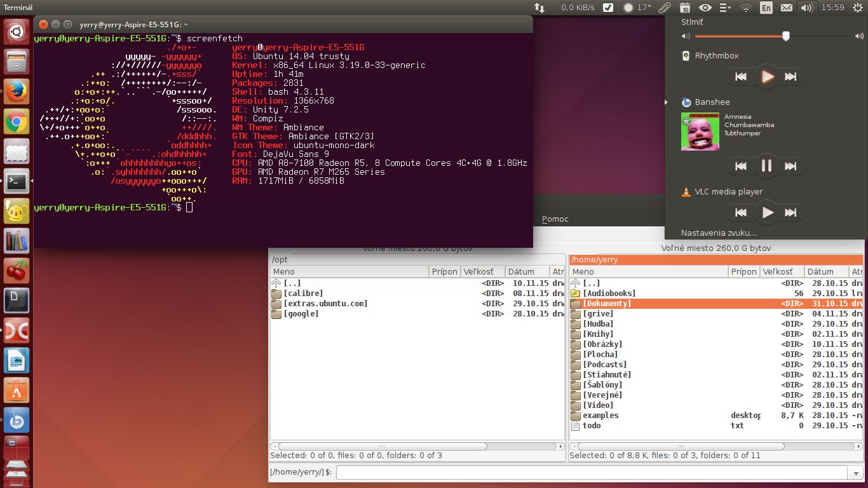Open the Ubuntu Dash launcher icon
This screenshot has height=488, width=868.
pyautogui.click(x=17, y=30)
